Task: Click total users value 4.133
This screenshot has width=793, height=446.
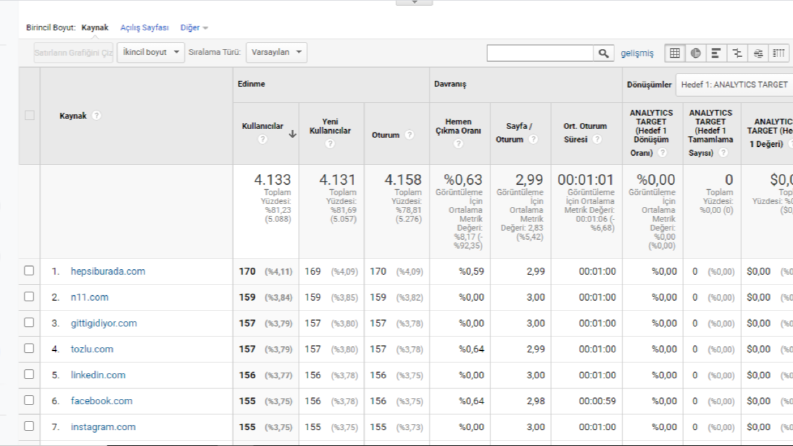Action: (272, 180)
